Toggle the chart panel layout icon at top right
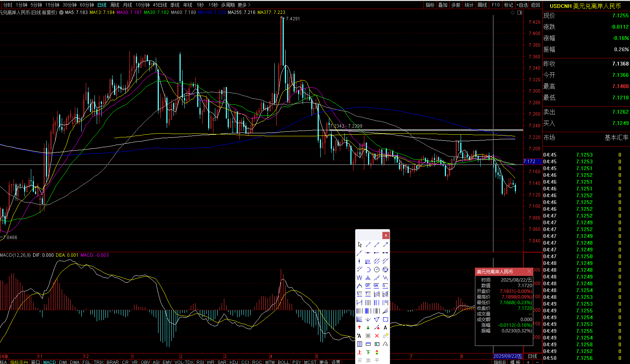This screenshot has width=630, height=364. (520, 12)
